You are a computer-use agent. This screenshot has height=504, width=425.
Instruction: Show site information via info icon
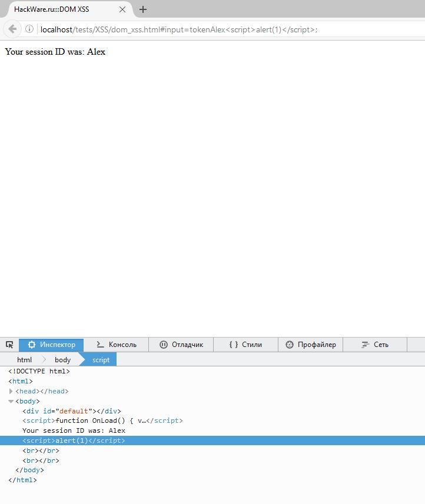coord(29,29)
